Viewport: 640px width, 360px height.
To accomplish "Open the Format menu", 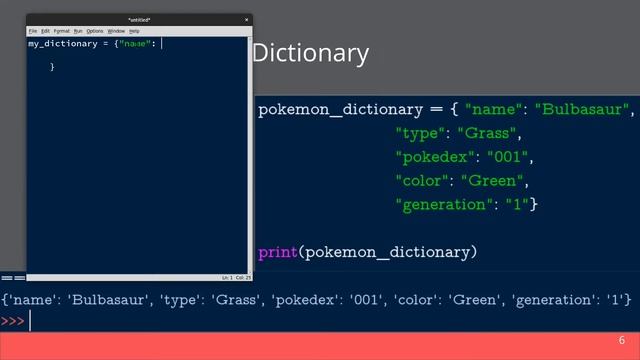I will (62, 31).
